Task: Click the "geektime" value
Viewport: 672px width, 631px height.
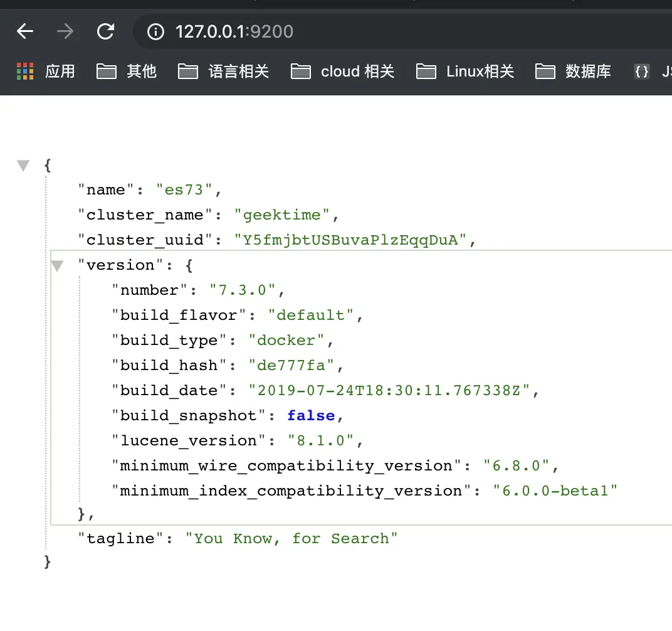Action: point(281,215)
